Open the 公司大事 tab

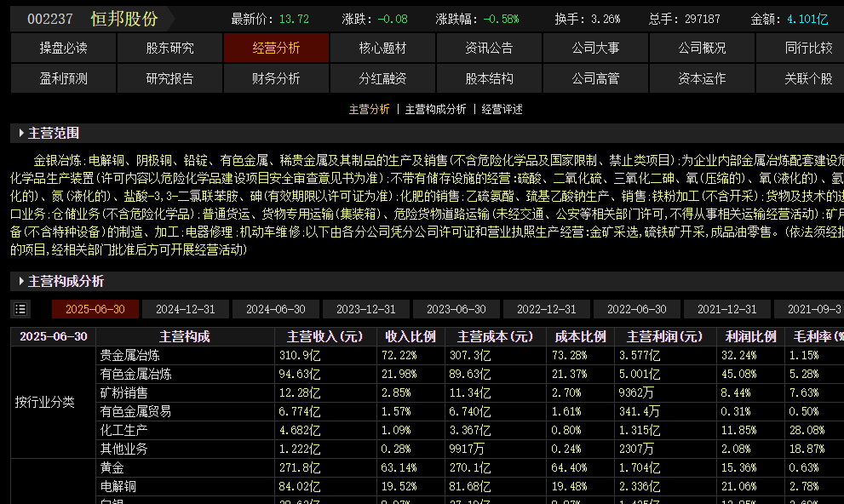point(595,48)
